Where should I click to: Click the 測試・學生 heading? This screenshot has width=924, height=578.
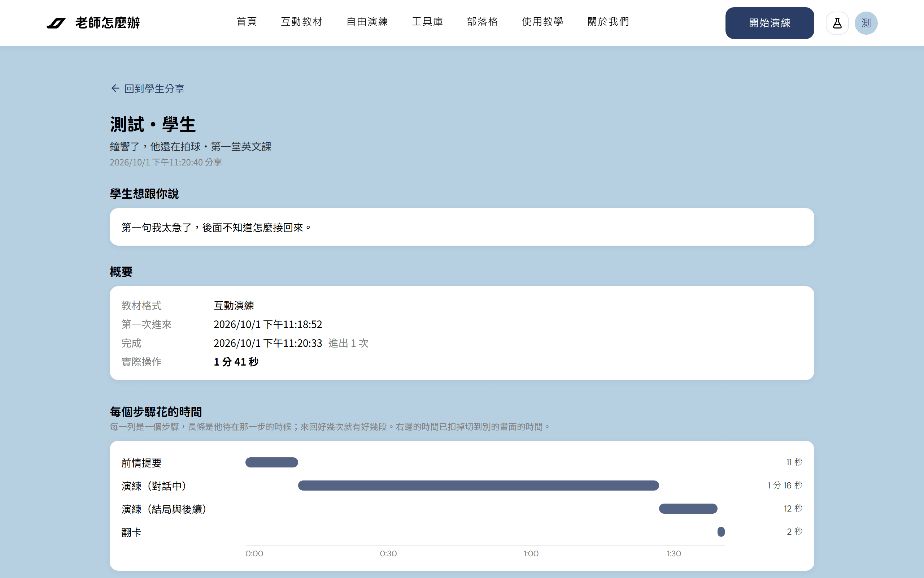point(153,125)
